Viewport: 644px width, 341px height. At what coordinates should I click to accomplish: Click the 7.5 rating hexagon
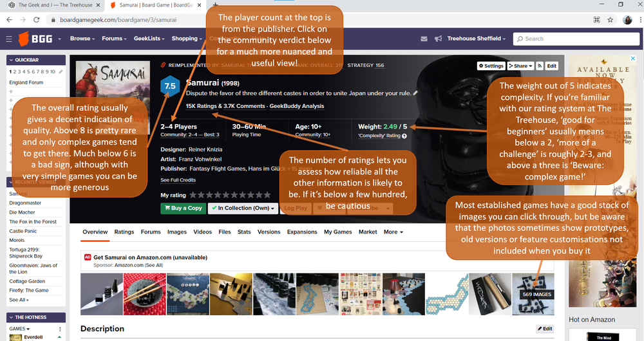point(169,86)
